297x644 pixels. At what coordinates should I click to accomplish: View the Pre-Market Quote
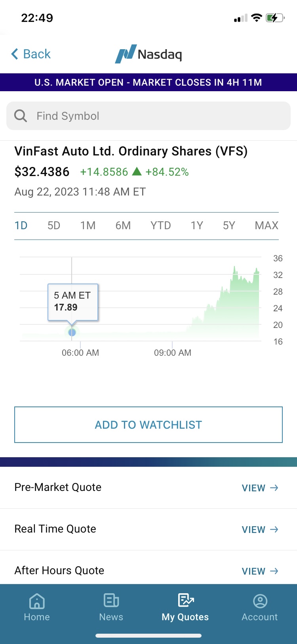(260, 488)
